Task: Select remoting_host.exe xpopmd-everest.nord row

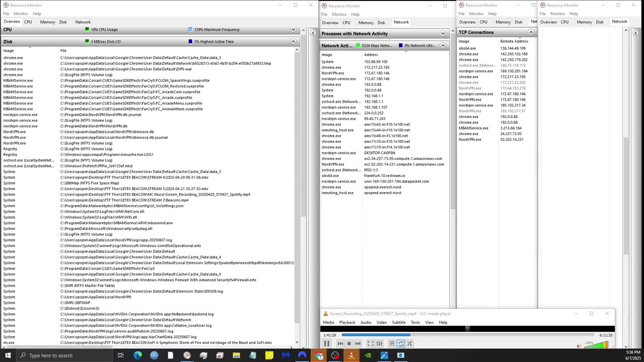Action: coord(384,193)
